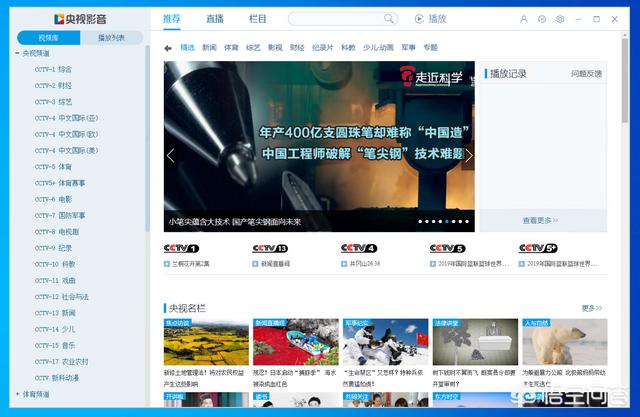Select the 军事 category
The height and width of the screenshot is (417, 640).
click(x=408, y=47)
